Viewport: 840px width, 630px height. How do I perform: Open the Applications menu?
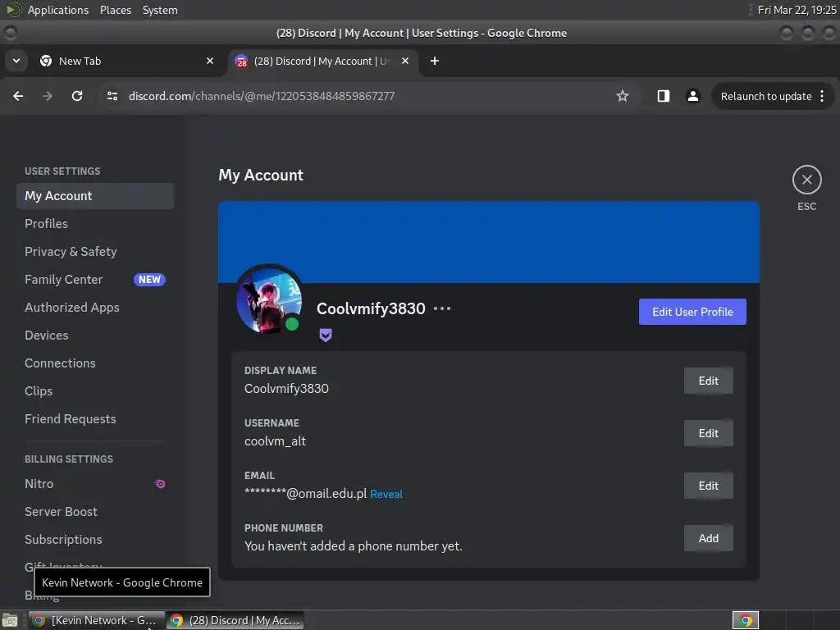(58, 10)
